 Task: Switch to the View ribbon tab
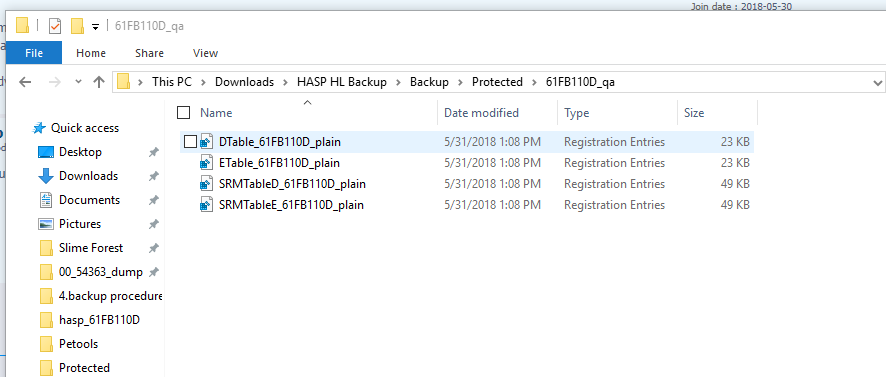point(205,53)
